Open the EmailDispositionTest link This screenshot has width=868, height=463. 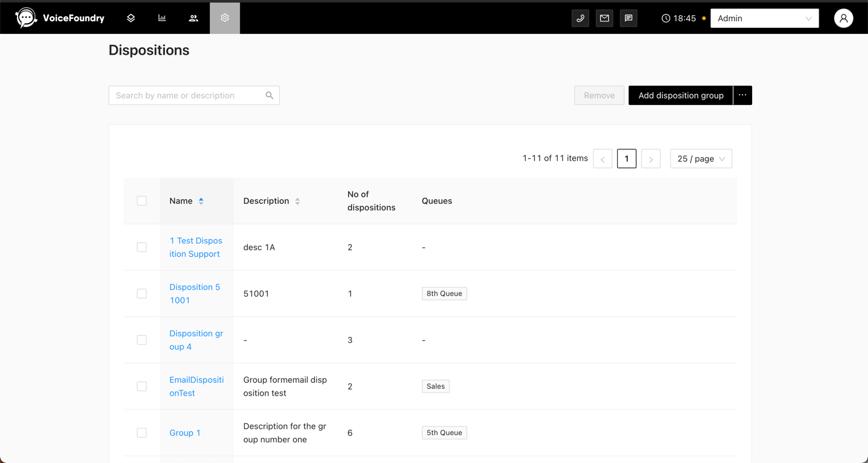click(x=197, y=387)
